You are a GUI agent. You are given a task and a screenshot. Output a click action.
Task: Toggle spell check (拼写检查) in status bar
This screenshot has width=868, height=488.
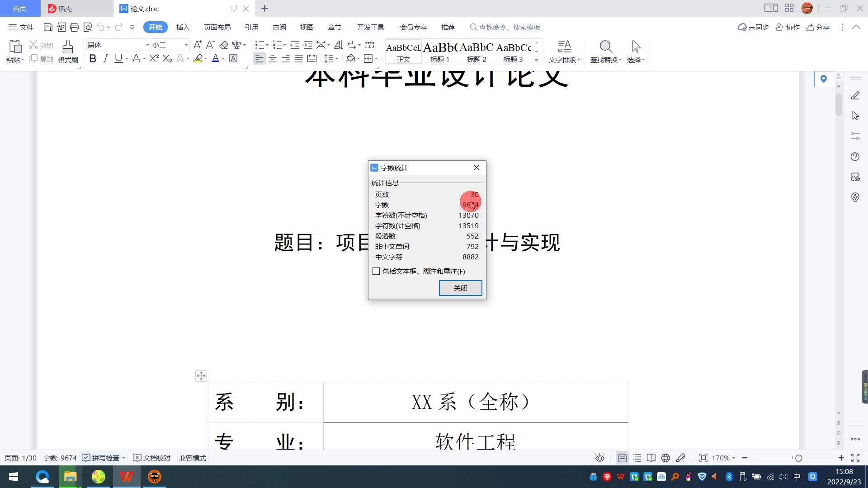pyautogui.click(x=102, y=458)
